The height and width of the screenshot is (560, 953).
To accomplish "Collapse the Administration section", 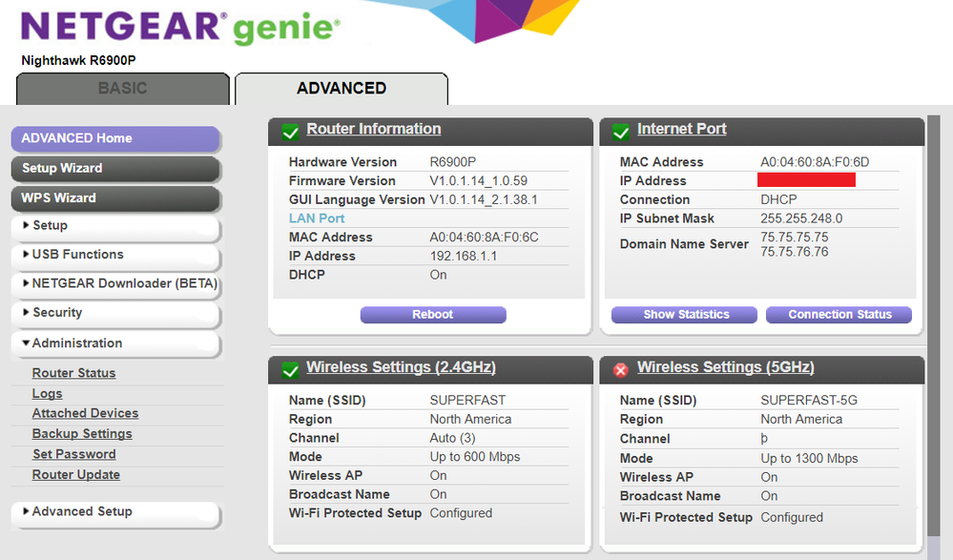I will [x=115, y=344].
